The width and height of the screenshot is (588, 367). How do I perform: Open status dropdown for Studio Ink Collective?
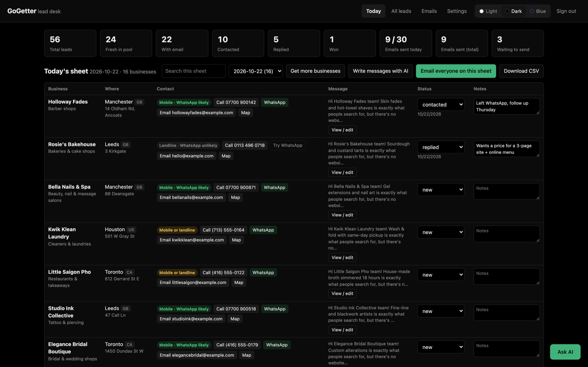[441, 311]
